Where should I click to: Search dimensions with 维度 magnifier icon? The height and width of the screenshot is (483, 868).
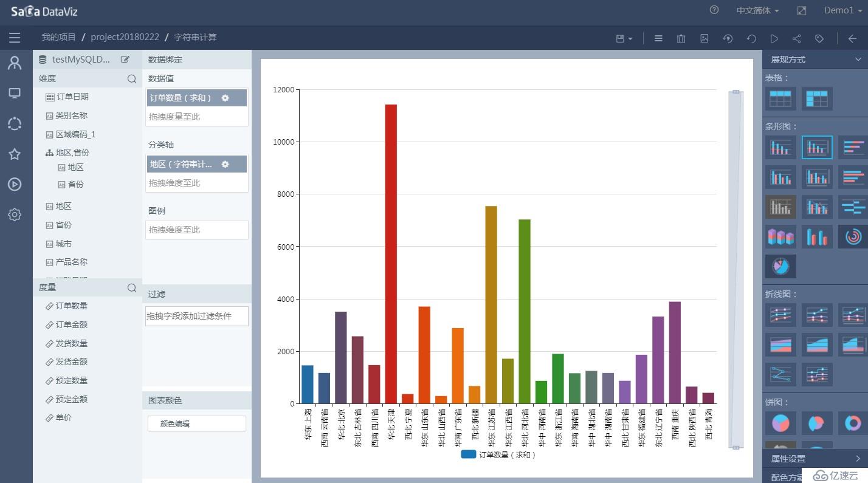click(131, 79)
